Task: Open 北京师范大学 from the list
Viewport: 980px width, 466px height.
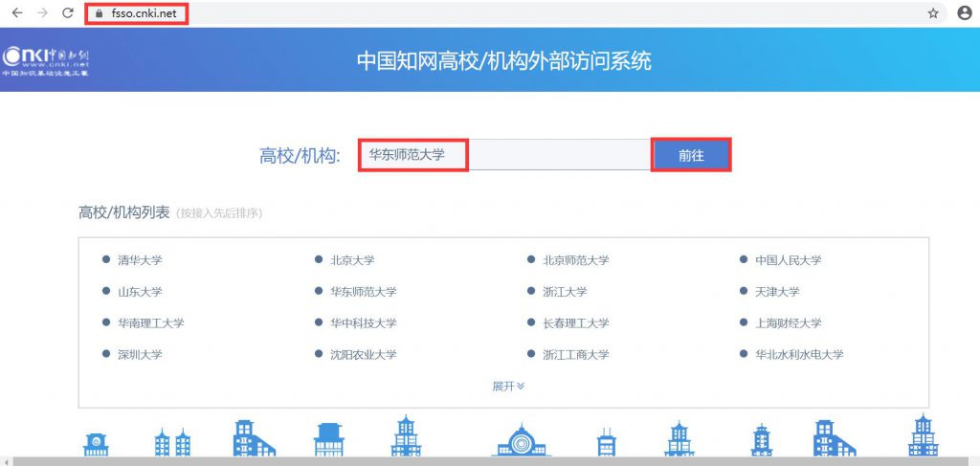Action: pos(575,260)
